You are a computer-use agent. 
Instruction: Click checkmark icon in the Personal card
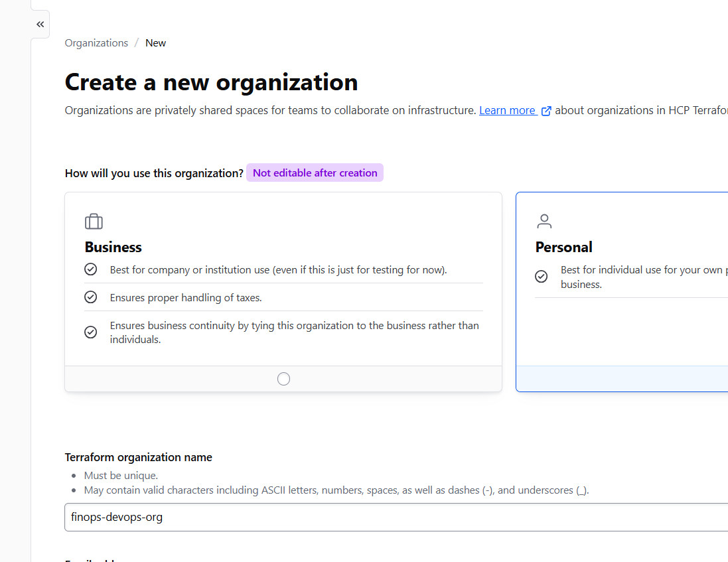542,277
